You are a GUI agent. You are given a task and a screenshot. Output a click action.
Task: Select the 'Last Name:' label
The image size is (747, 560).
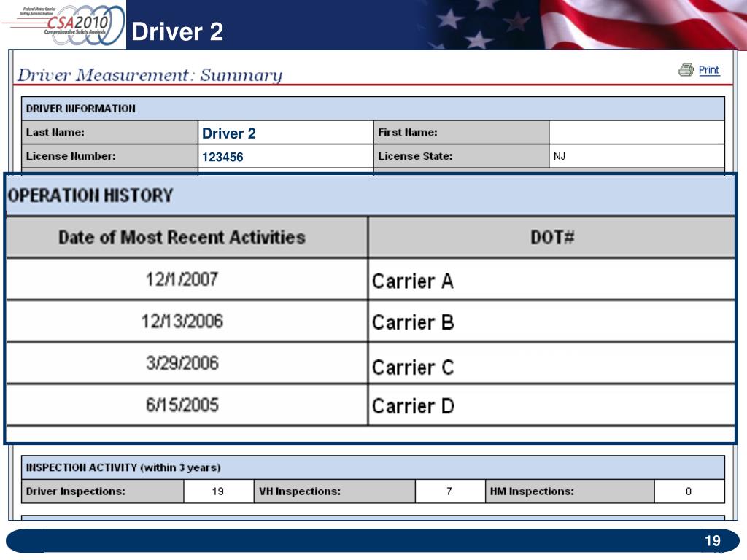coord(55,133)
